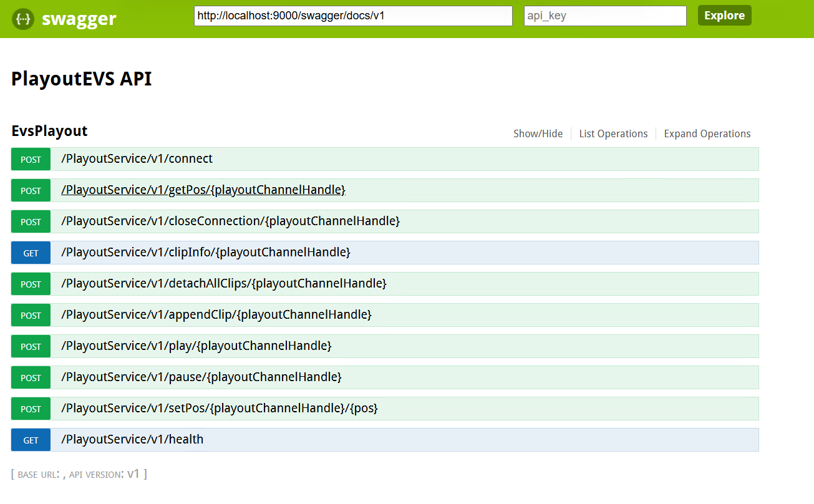Click POST badge for appendClip endpoint
Screen dimensions: 814x504
pyautogui.click(x=31, y=315)
